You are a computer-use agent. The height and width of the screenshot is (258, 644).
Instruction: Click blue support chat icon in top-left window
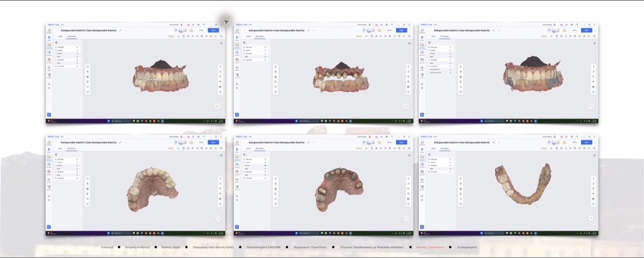tap(49, 115)
